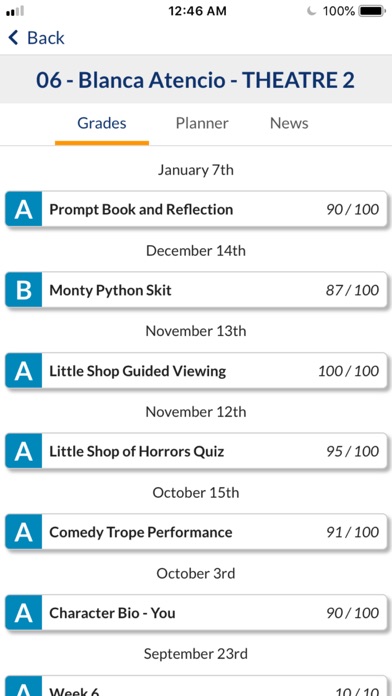This screenshot has height=696, width=392.
Task: Click the A badge beside Character Bio - You
Action: (24, 613)
